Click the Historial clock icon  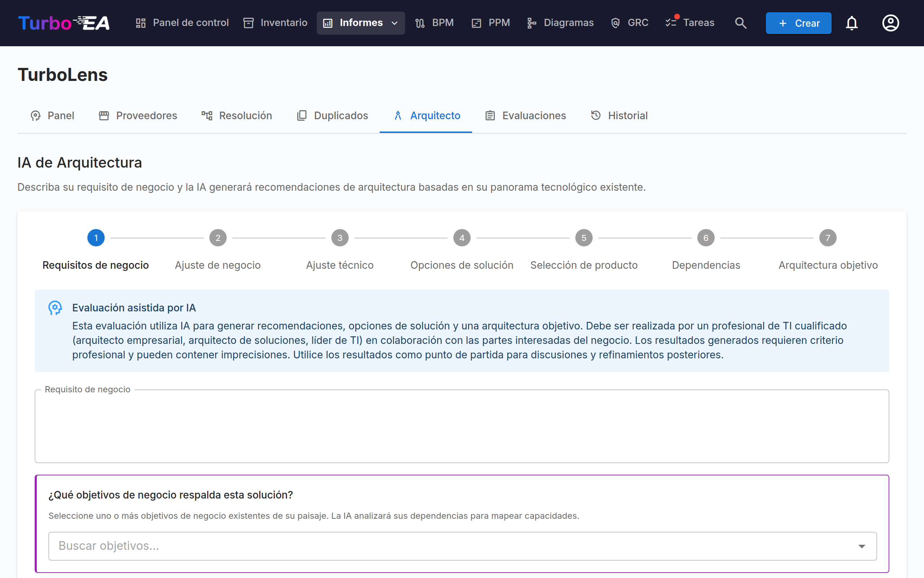(x=596, y=116)
